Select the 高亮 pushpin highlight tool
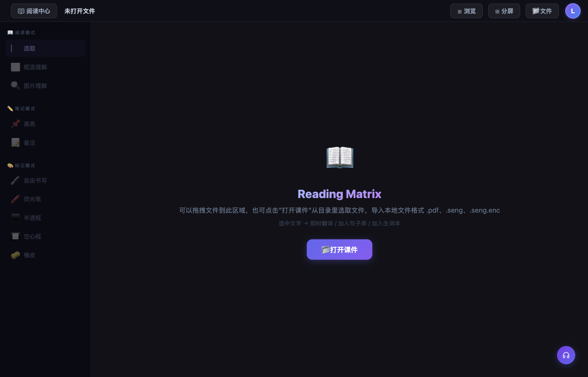This screenshot has width=588, height=377. click(x=45, y=124)
